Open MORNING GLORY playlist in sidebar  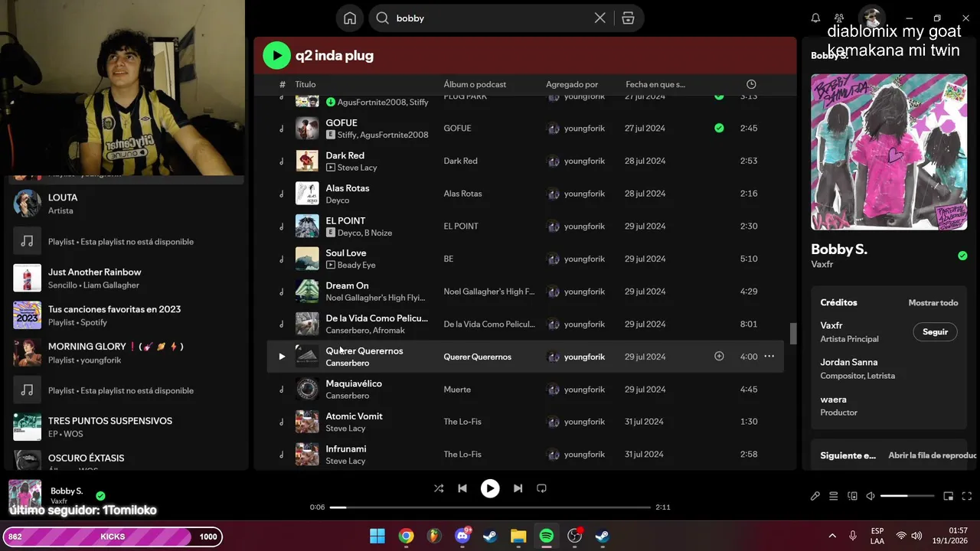[x=126, y=353]
